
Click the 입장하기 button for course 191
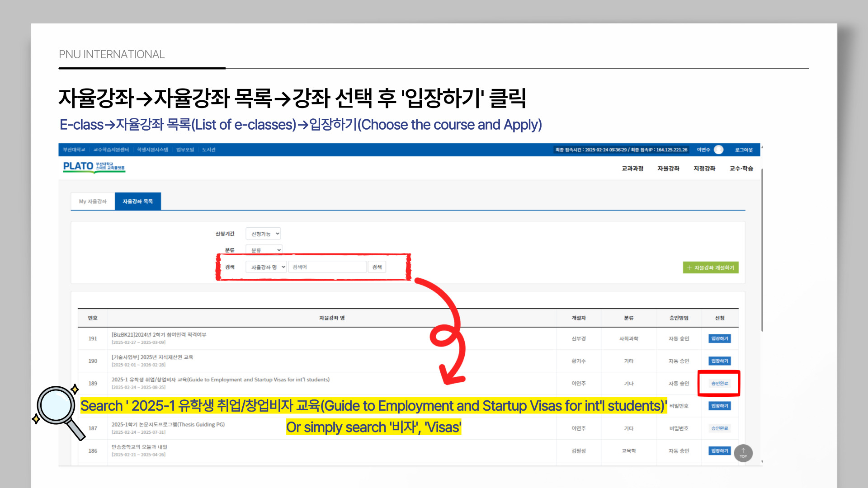point(719,338)
